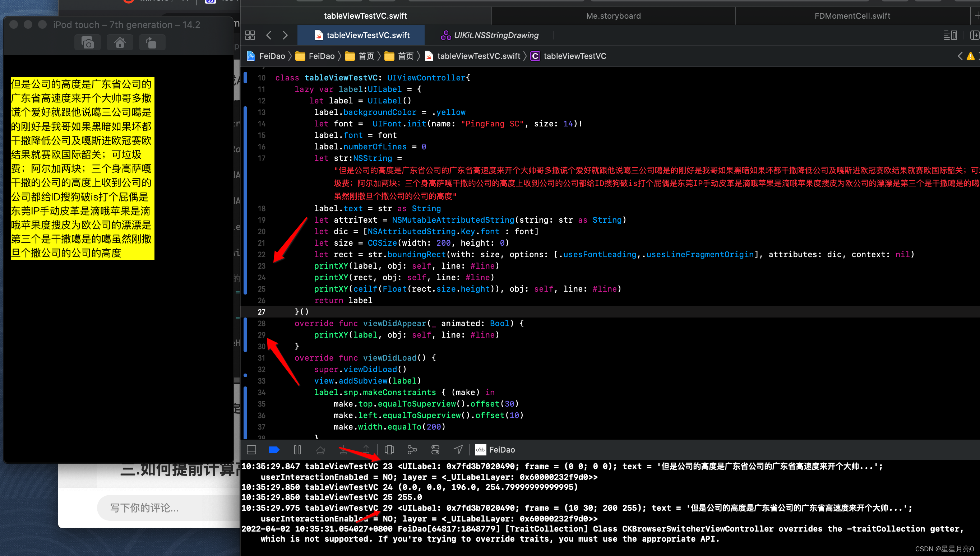Hide the debug area panel
The height and width of the screenshot is (556, 980).
252,450
